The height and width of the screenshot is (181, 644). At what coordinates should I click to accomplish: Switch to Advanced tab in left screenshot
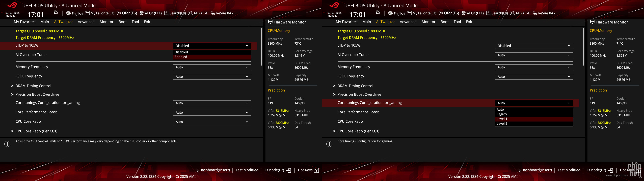coord(86,22)
